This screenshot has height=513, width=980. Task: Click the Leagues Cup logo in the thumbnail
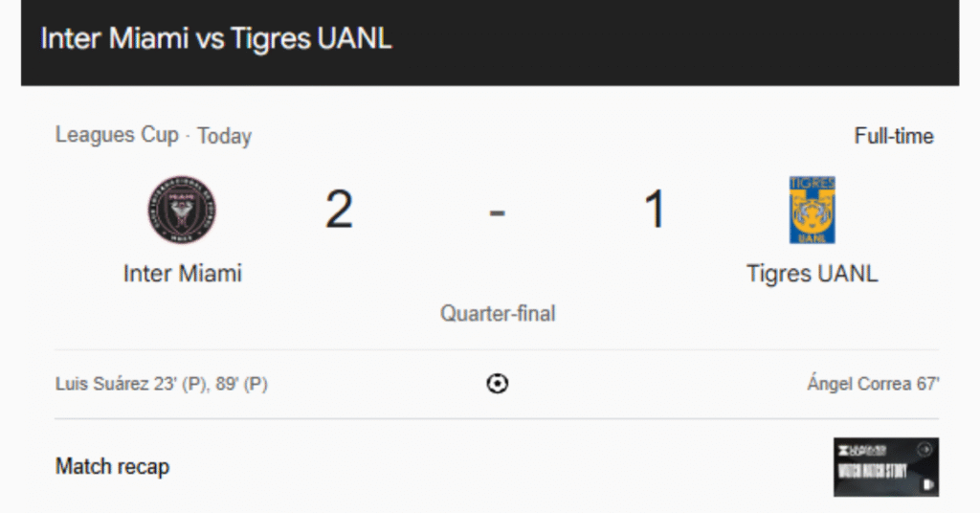[861, 450]
